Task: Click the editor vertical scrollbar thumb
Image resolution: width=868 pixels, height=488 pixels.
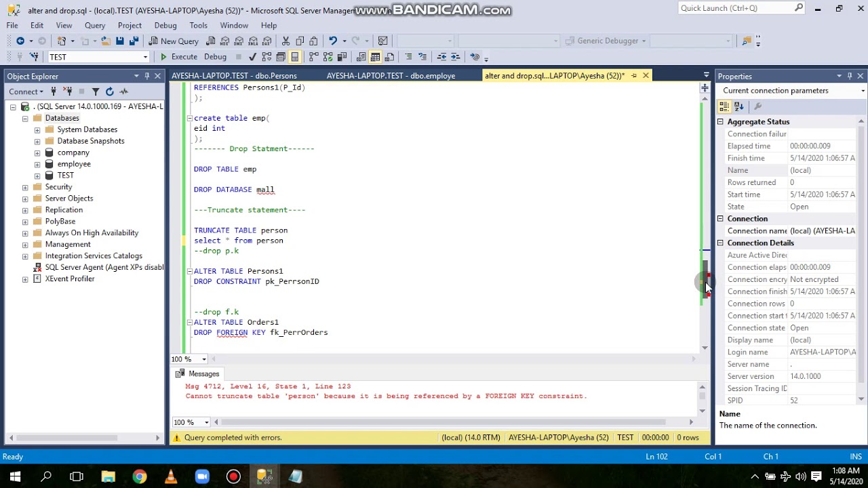Action: pos(705,279)
